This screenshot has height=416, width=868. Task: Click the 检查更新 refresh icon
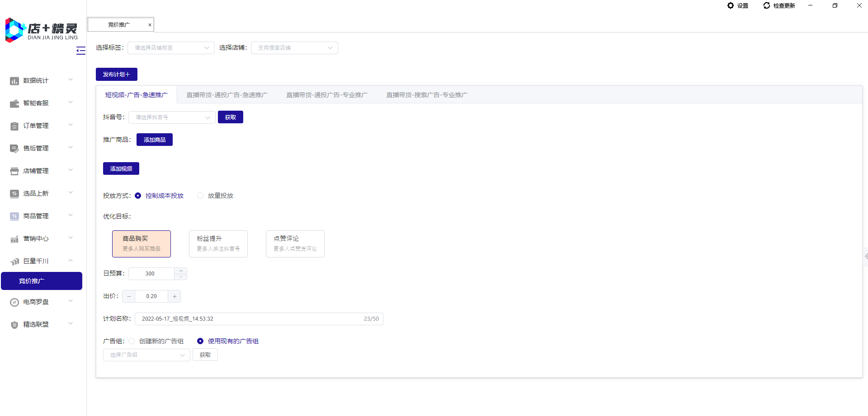point(767,5)
